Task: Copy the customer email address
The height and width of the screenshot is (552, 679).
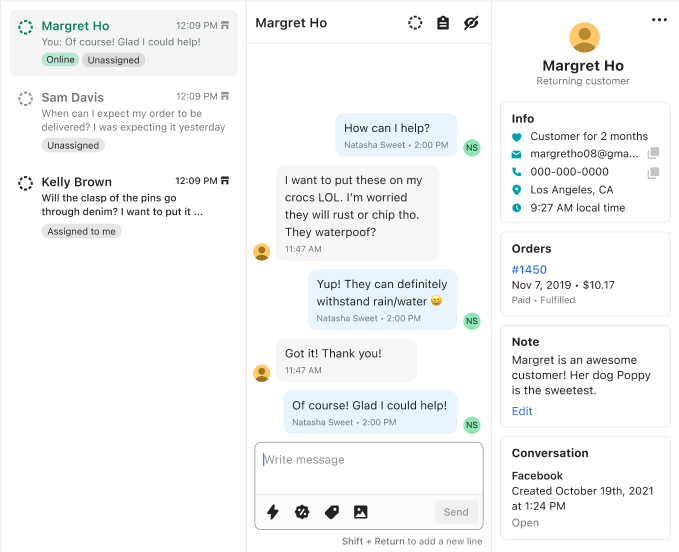Action: click(x=653, y=154)
